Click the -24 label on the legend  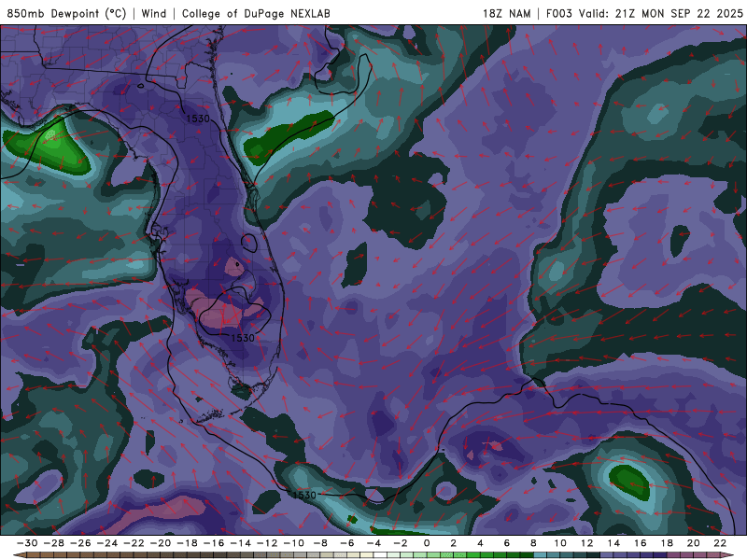tap(107, 543)
